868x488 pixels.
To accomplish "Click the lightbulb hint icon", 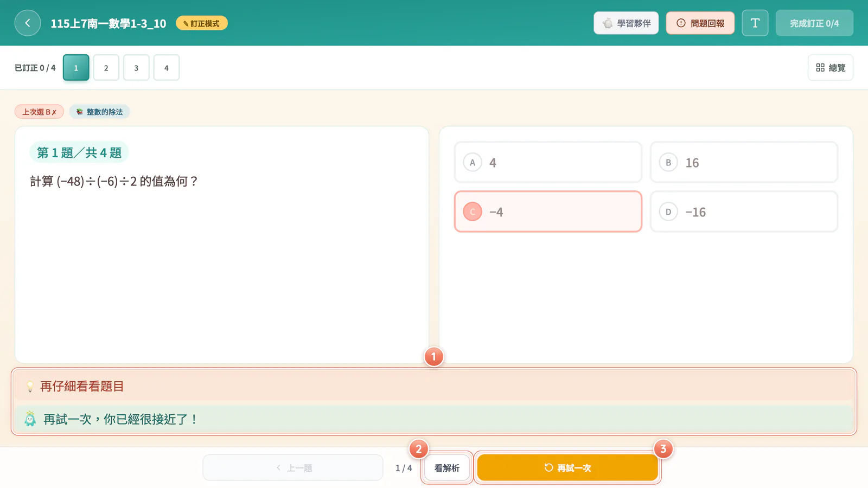I will point(30,387).
